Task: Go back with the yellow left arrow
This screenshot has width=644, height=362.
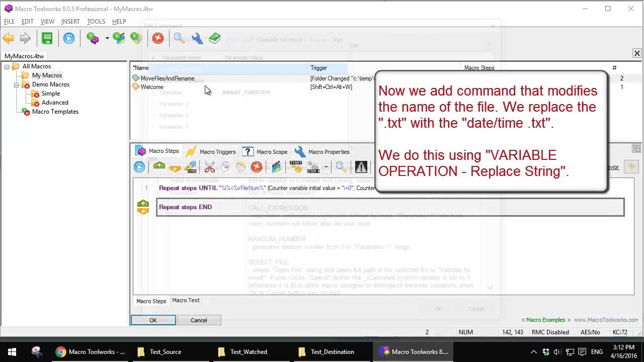Action: [8, 38]
